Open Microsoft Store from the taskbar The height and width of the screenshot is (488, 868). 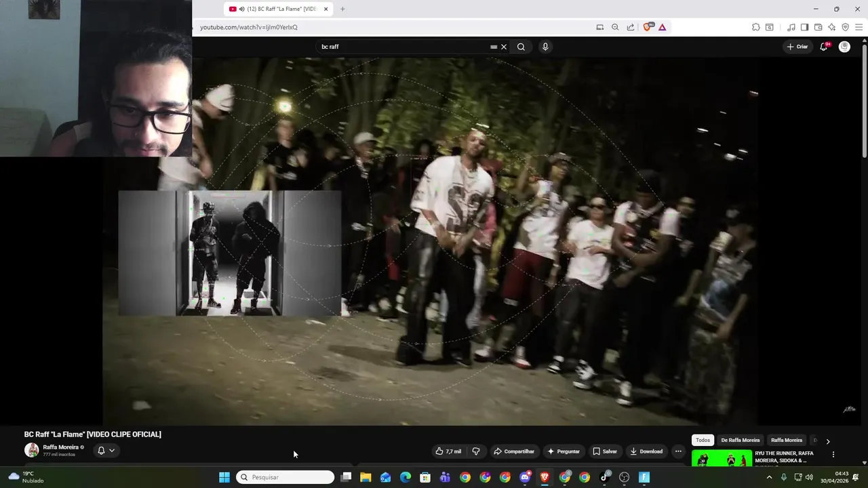[425, 477]
